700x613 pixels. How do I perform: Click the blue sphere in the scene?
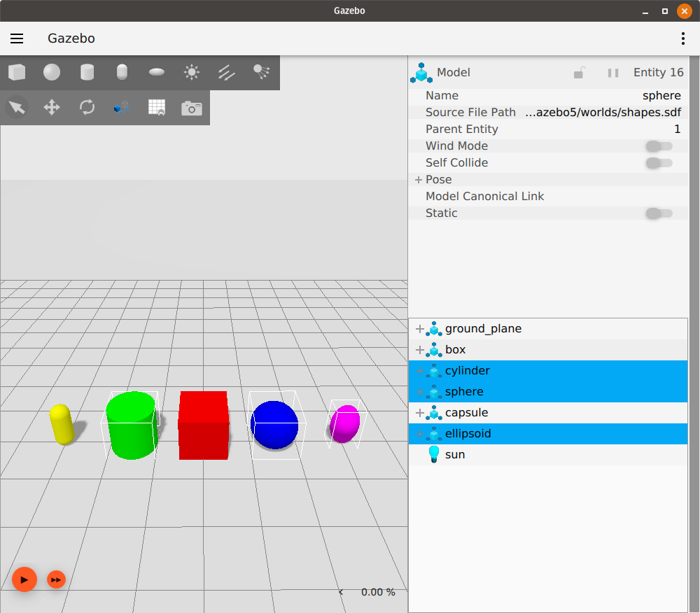click(x=274, y=425)
